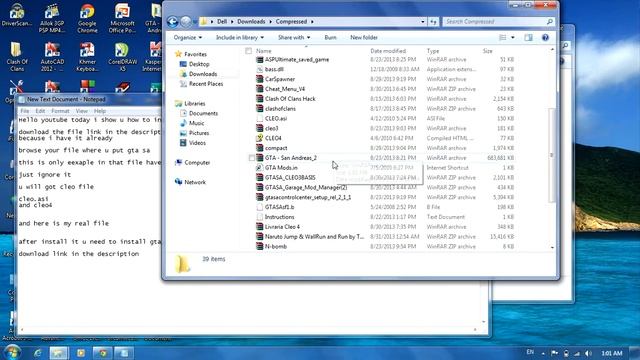Open Internet Explorer from taskbar
This screenshot has width=640, height=360.
(37, 353)
